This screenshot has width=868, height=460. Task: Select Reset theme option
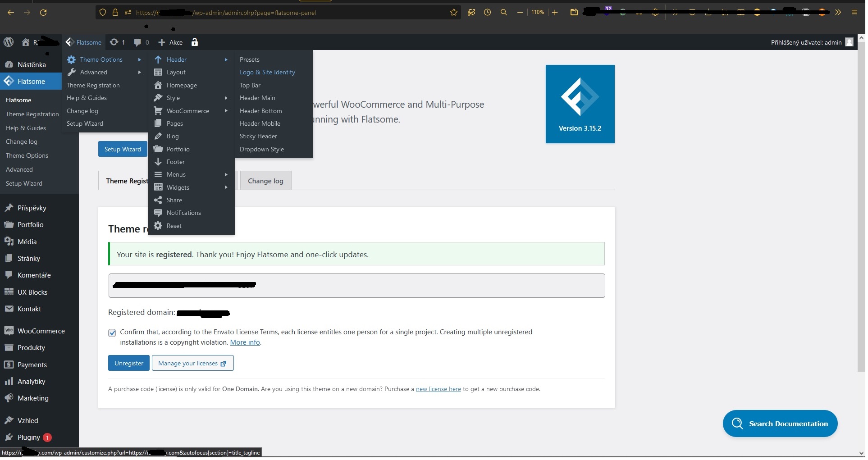click(191, 226)
